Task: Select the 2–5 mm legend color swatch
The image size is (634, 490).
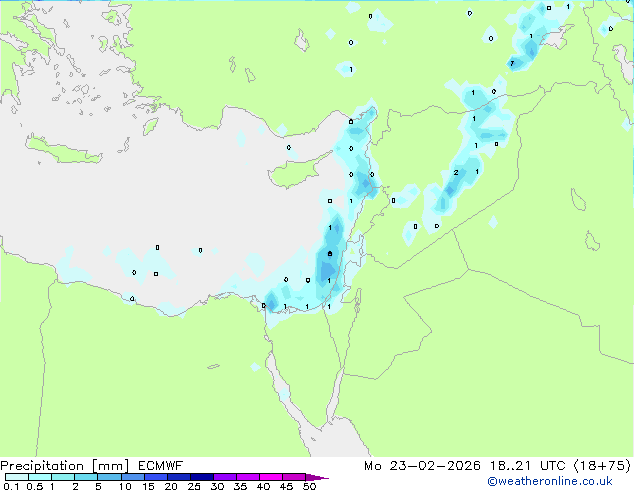Action: (86, 477)
